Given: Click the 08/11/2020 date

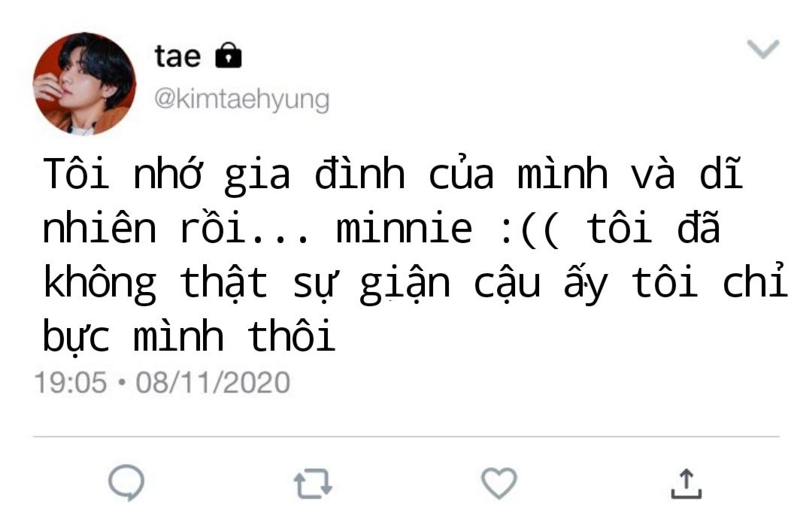Looking at the screenshot, I should [213, 382].
